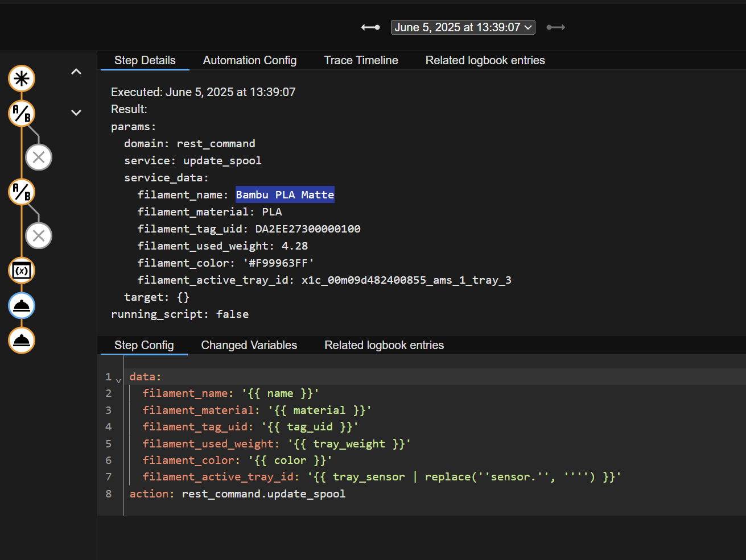Click the first A/B choose node

tap(21, 113)
